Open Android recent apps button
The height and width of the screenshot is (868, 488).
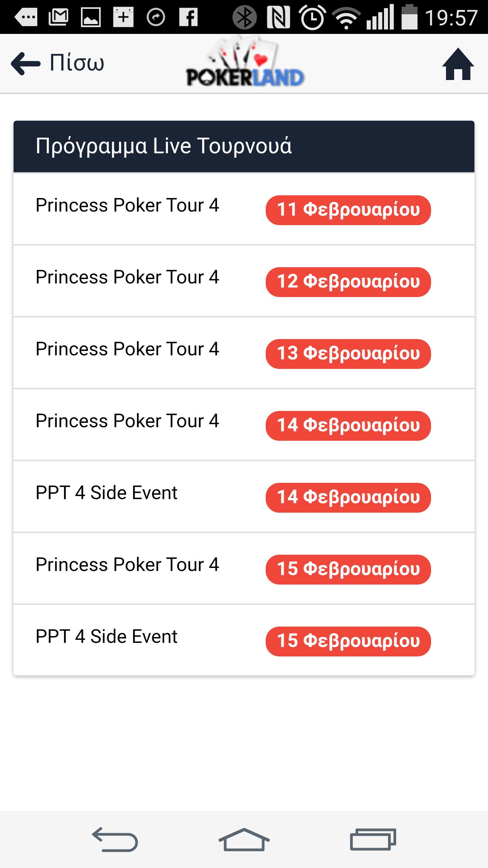[373, 840]
